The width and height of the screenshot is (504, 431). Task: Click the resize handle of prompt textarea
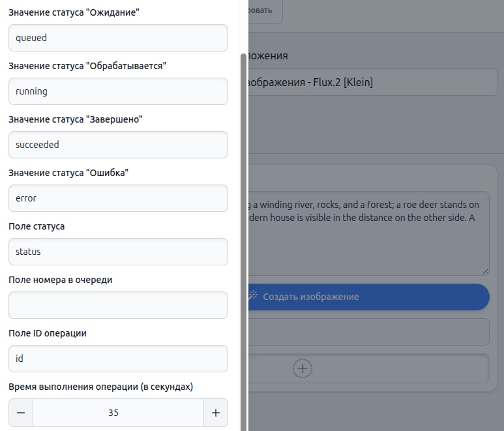[485, 272]
